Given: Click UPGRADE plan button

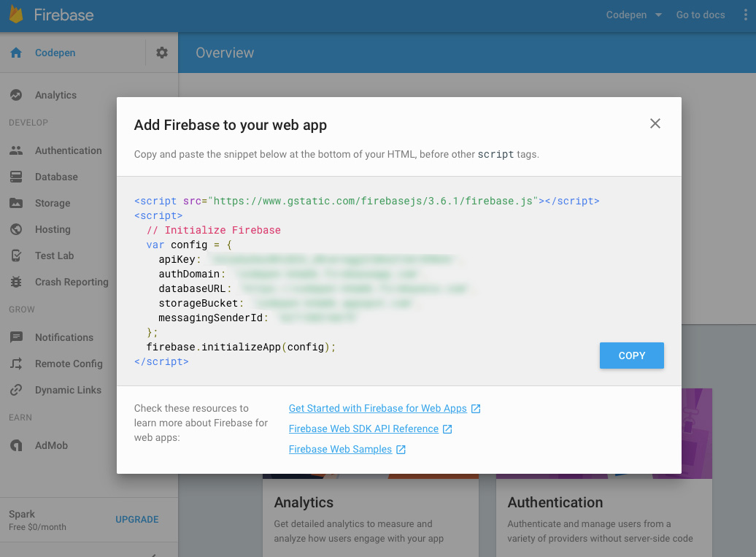Looking at the screenshot, I should 137,519.
